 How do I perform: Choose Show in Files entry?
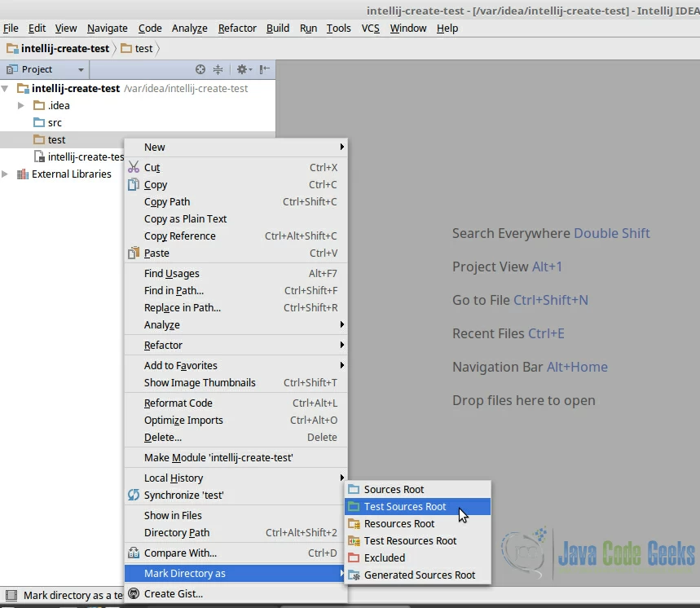pos(236,515)
